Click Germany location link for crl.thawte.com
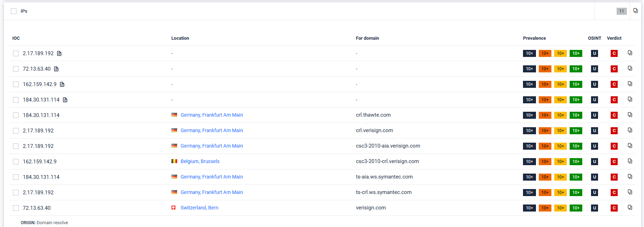644x227 pixels. coord(212,115)
